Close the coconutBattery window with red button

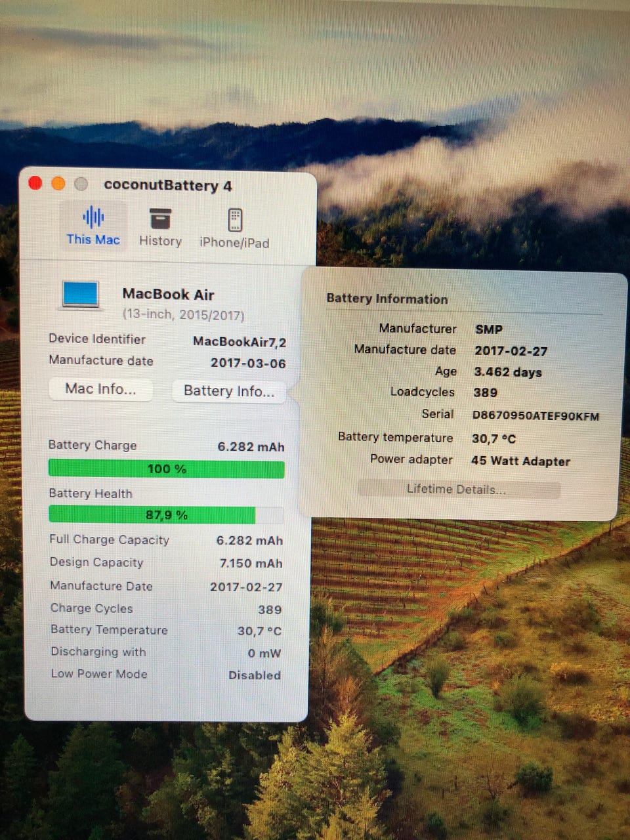pyautogui.click(x=35, y=183)
